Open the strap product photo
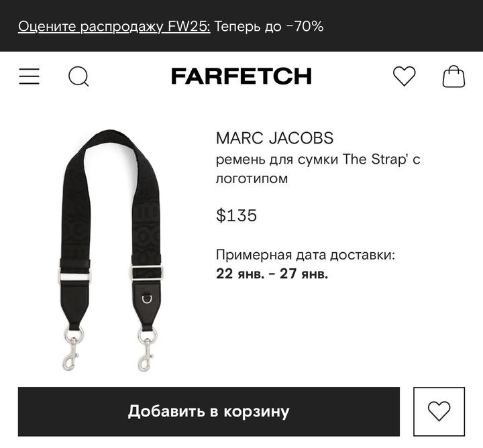This screenshot has width=483, height=448. click(x=111, y=250)
